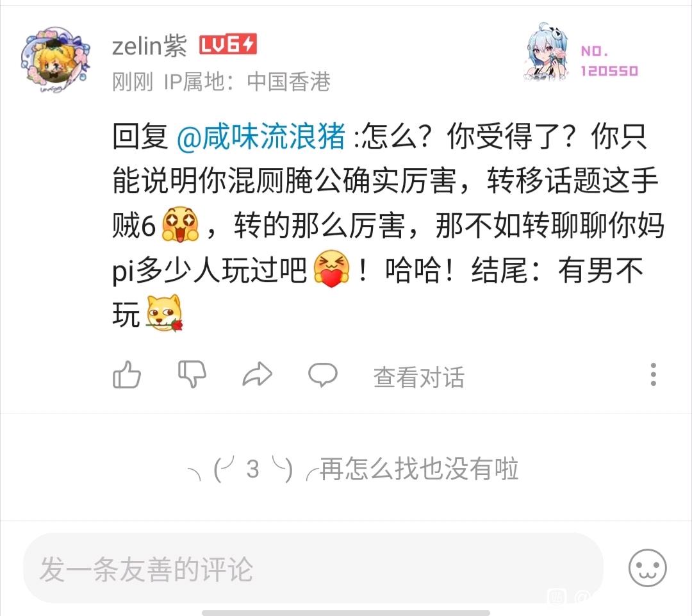
Task: Tap the doge with rose emoji
Action: click(x=164, y=313)
